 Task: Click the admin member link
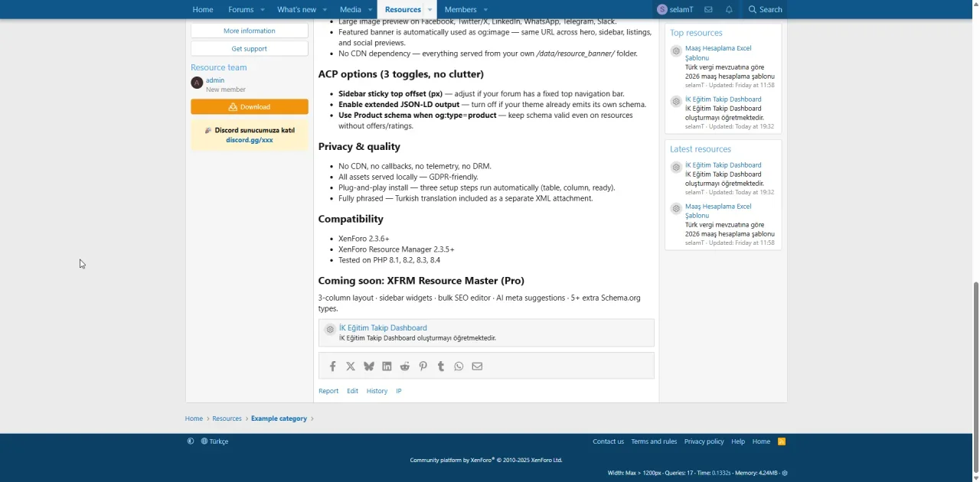[x=215, y=80]
